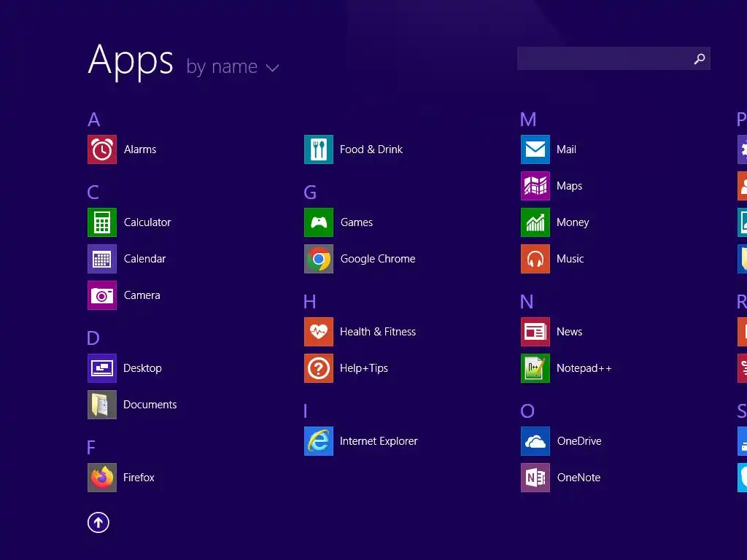Click the 'Camera' text label
The width and height of the screenshot is (747, 560).
tap(142, 295)
